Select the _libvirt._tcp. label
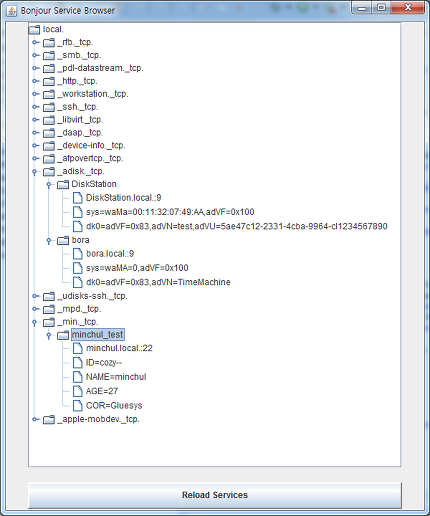 coord(80,120)
